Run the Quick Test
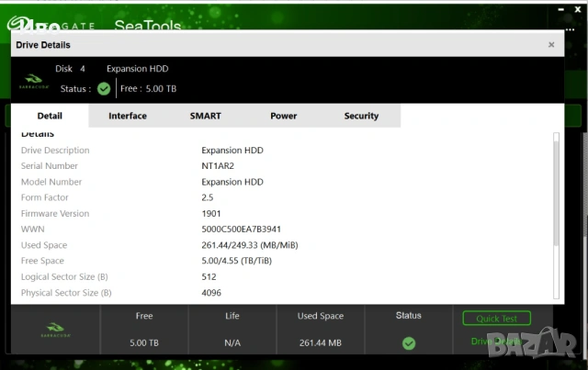The height and width of the screenshot is (370, 588). 496,319
